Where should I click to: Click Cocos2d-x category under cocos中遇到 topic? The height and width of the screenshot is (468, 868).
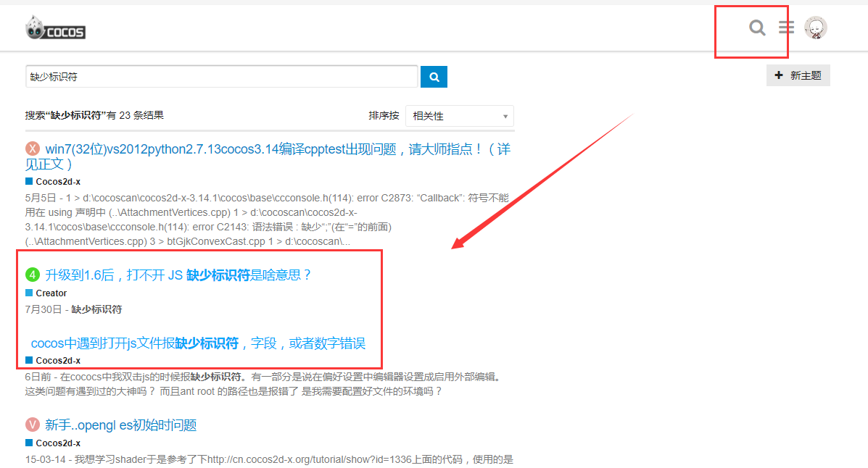point(53,361)
